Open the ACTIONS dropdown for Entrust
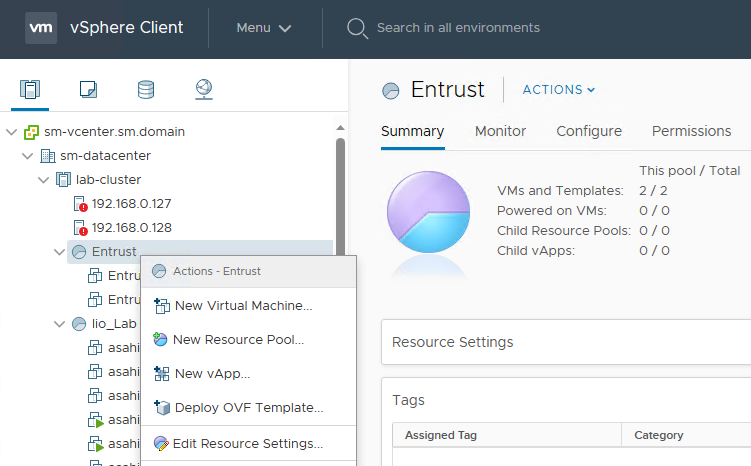The height and width of the screenshot is (466, 751). 558,90
